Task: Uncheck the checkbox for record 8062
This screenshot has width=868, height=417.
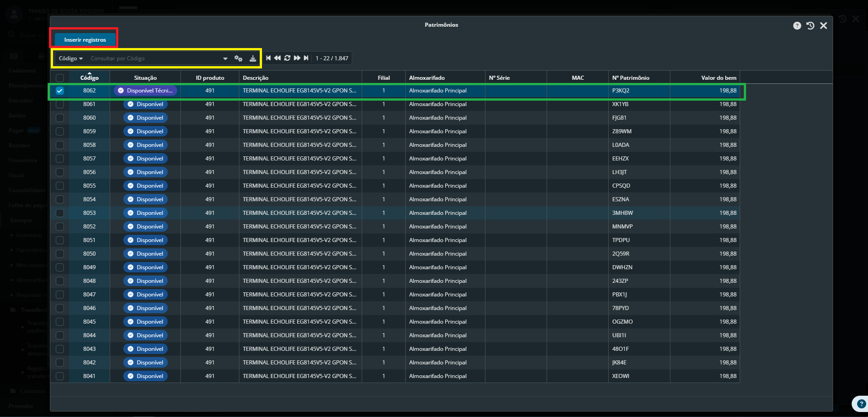Action: (60, 91)
